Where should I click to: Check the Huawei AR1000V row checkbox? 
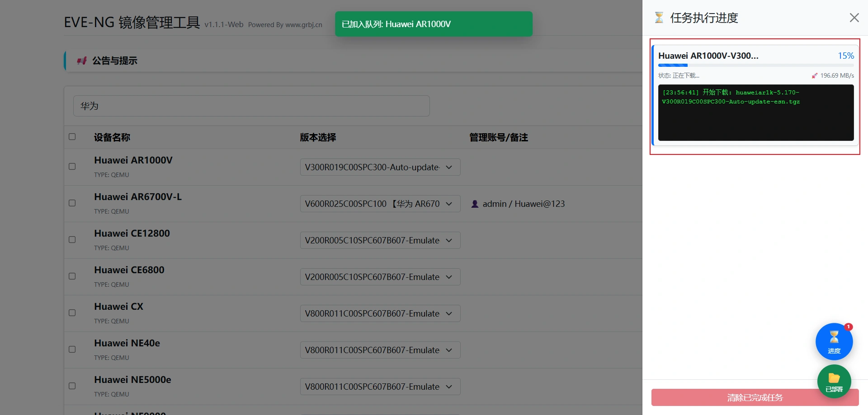[x=72, y=166]
